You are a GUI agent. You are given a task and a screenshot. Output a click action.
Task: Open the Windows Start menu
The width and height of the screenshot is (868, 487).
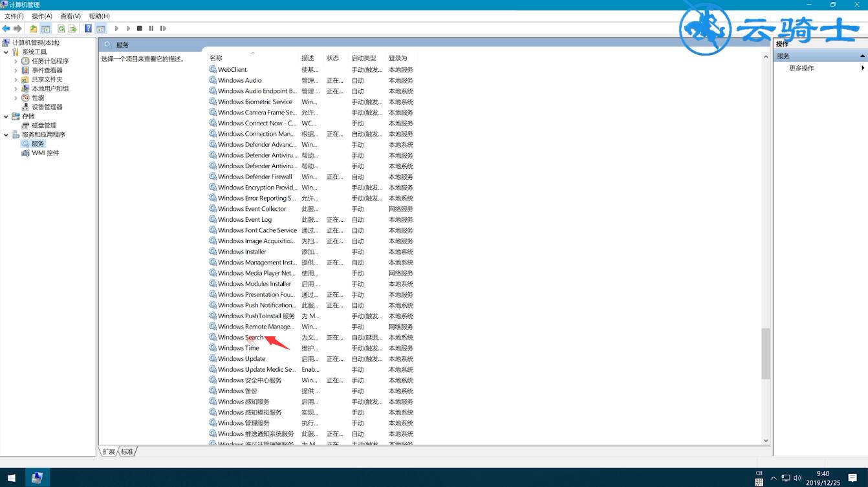click(12, 478)
